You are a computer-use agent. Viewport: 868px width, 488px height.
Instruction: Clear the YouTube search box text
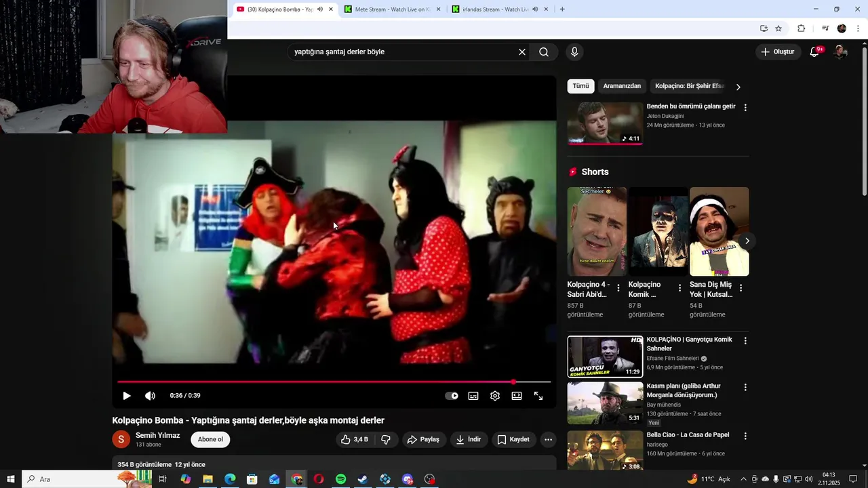point(522,52)
